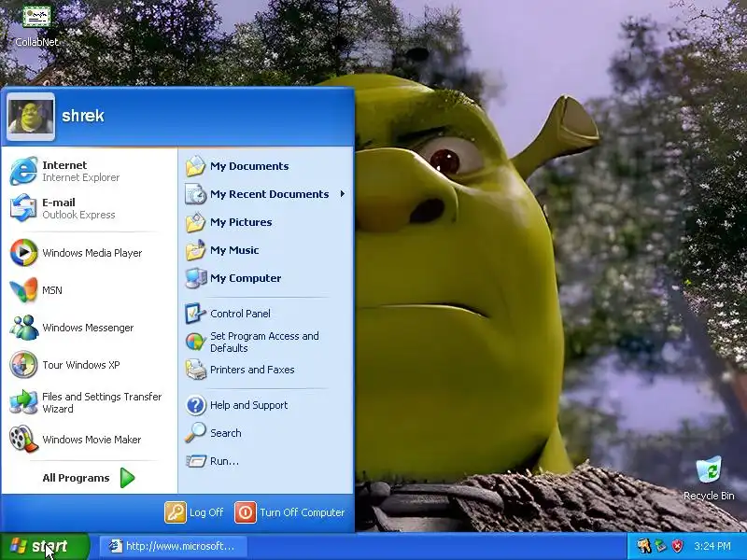Open My Pictures folder icon

195,222
